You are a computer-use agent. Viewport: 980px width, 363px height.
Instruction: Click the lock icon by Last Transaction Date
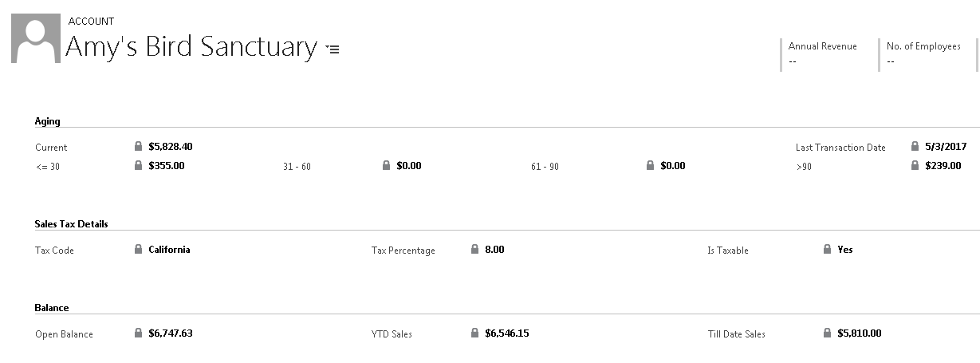pyautogui.click(x=915, y=147)
